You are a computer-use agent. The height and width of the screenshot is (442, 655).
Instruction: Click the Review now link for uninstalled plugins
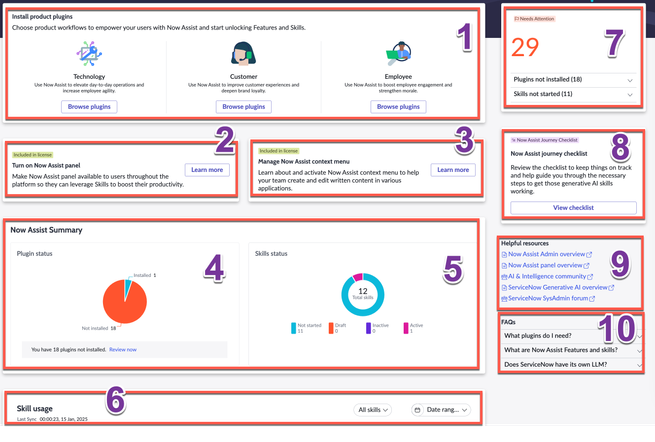pyautogui.click(x=123, y=350)
